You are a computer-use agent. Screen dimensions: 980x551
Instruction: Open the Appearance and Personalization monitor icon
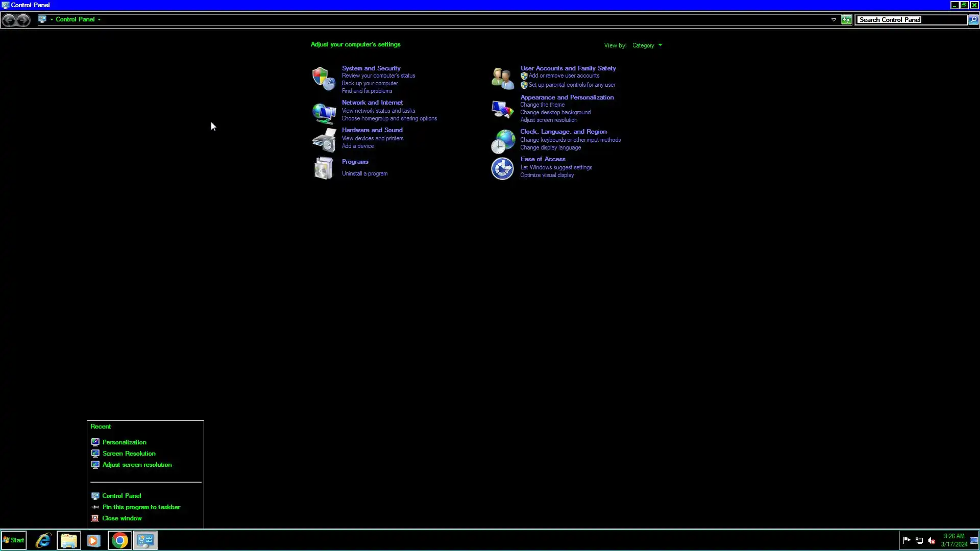502,109
